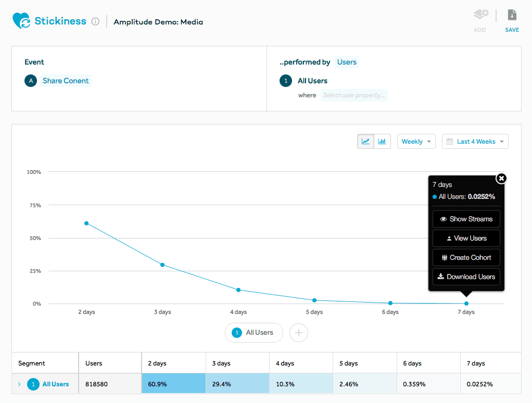
Task: Select Show Streams in the popup
Action: tap(466, 219)
